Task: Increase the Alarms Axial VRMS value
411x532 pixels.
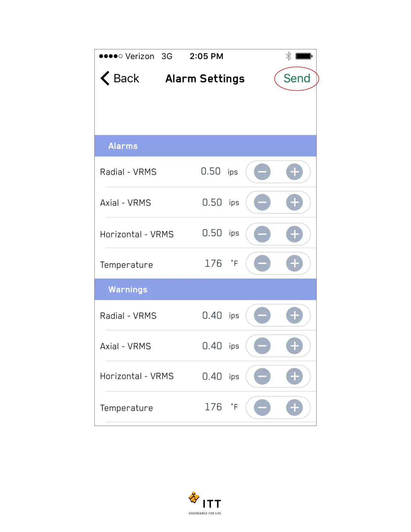Action: [x=294, y=203]
